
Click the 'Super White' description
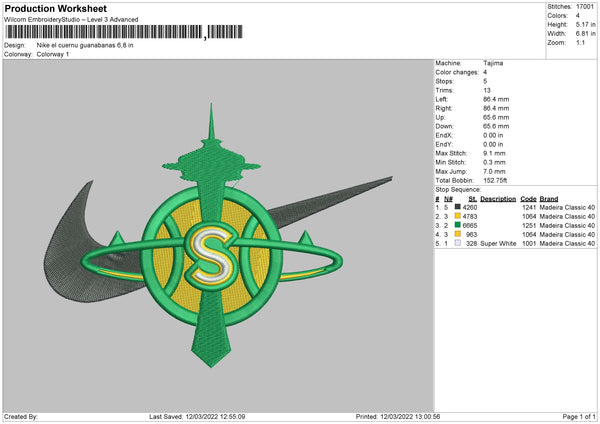coord(498,244)
